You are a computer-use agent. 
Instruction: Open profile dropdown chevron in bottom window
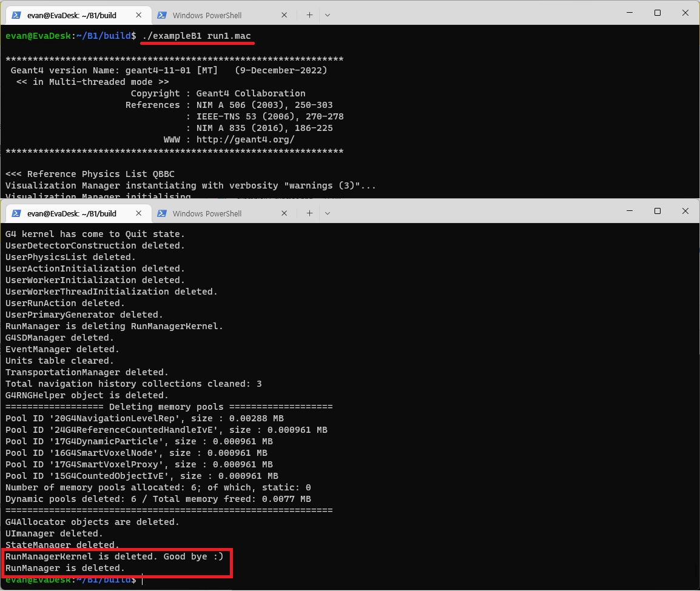pyautogui.click(x=328, y=213)
